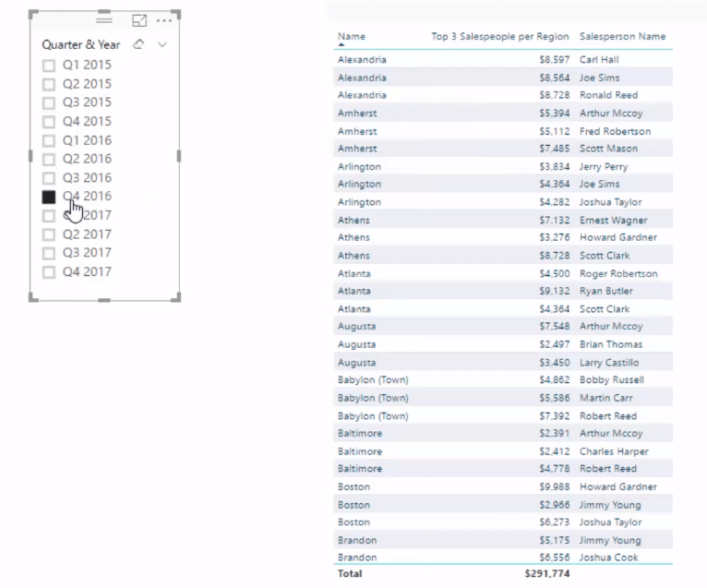Click the $3,276 value cell

click(555, 237)
